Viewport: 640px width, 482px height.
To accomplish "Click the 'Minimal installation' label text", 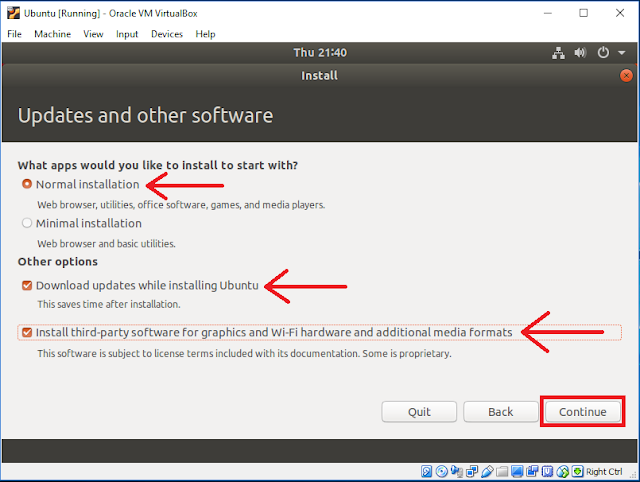I will point(89,223).
